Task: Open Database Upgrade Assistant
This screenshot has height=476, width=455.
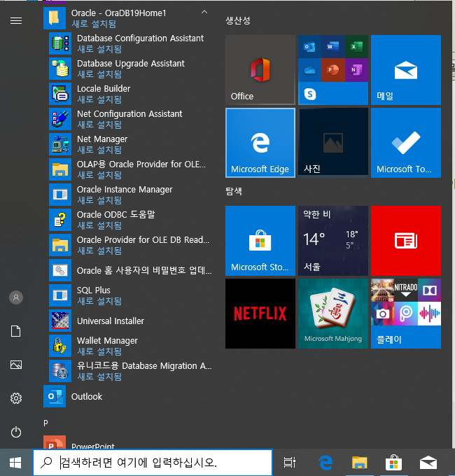Action: click(x=130, y=69)
